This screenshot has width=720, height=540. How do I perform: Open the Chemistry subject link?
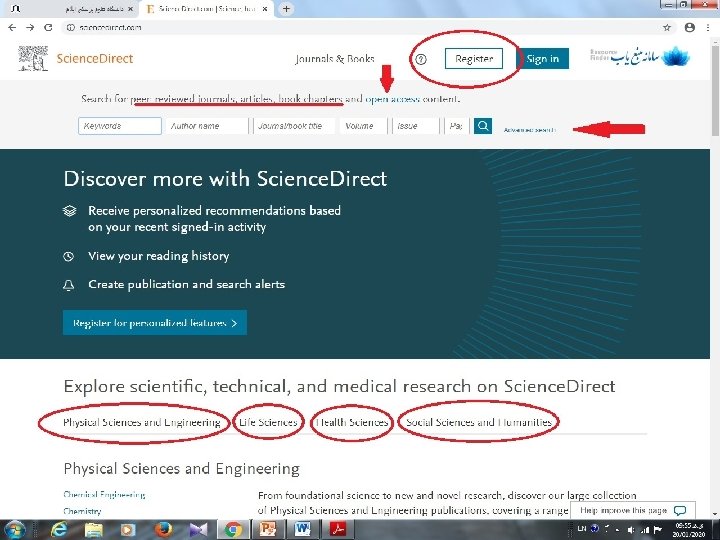click(82, 511)
